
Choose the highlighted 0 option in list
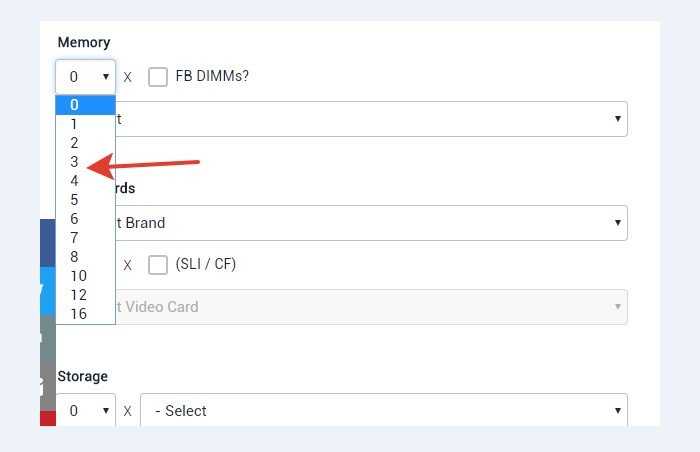pyautogui.click(x=85, y=105)
